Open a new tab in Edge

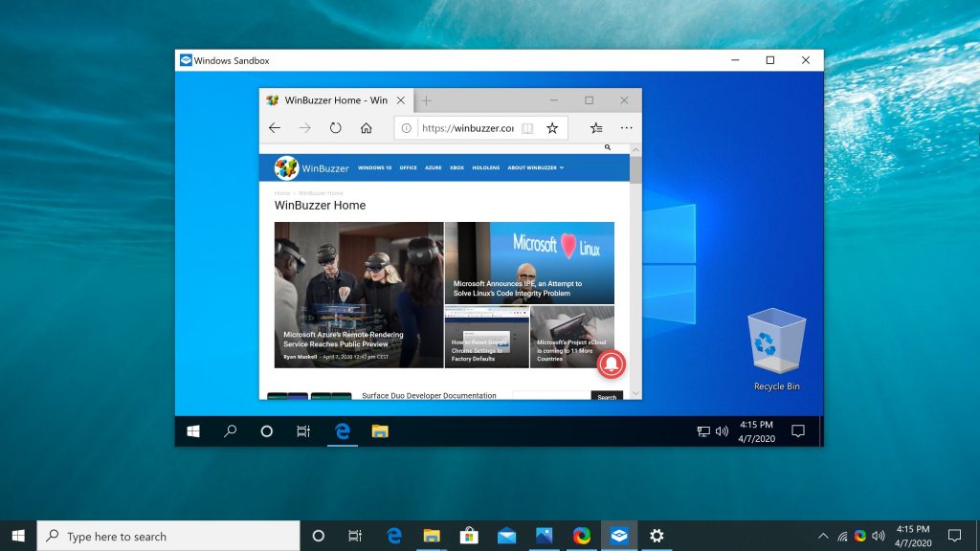coord(427,100)
